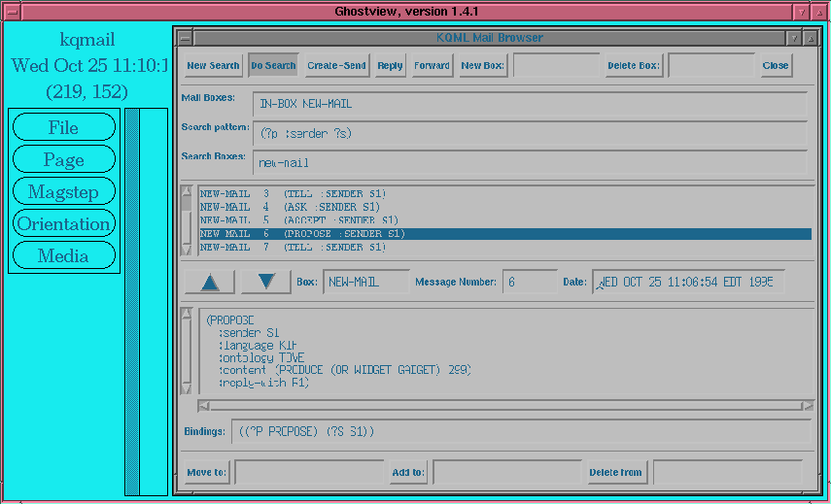Click the up triangle previous message button

coord(210,283)
